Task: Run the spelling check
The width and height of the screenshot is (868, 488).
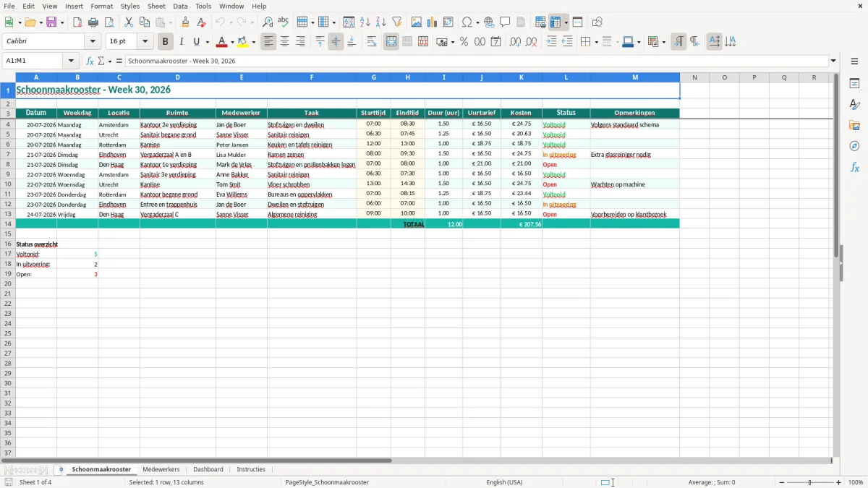Action: tap(284, 22)
